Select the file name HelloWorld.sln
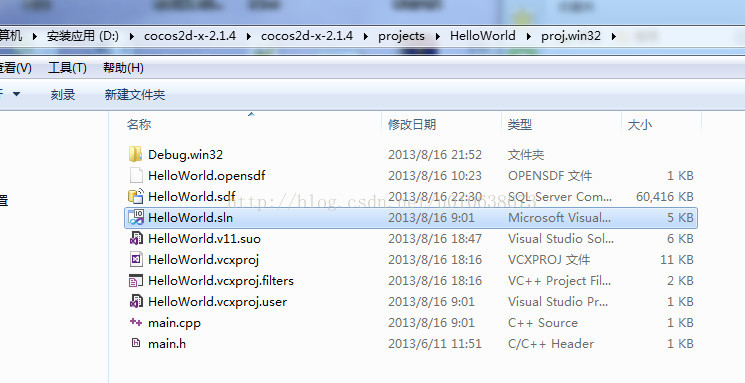745x383 pixels. click(x=191, y=217)
